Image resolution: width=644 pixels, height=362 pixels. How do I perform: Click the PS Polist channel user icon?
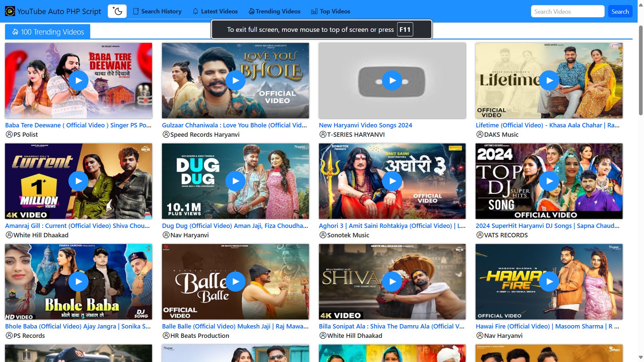(x=9, y=134)
